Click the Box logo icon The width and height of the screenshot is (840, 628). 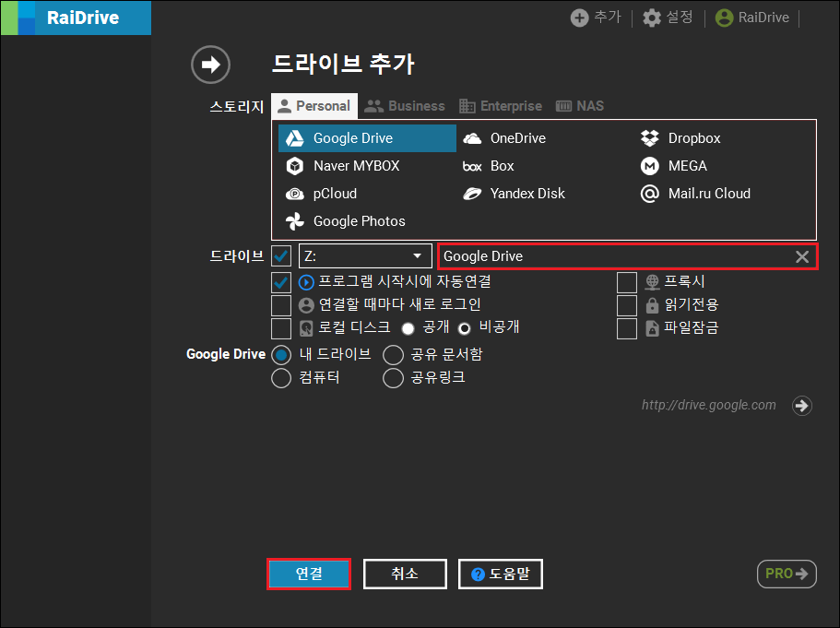(x=472, y=167)
